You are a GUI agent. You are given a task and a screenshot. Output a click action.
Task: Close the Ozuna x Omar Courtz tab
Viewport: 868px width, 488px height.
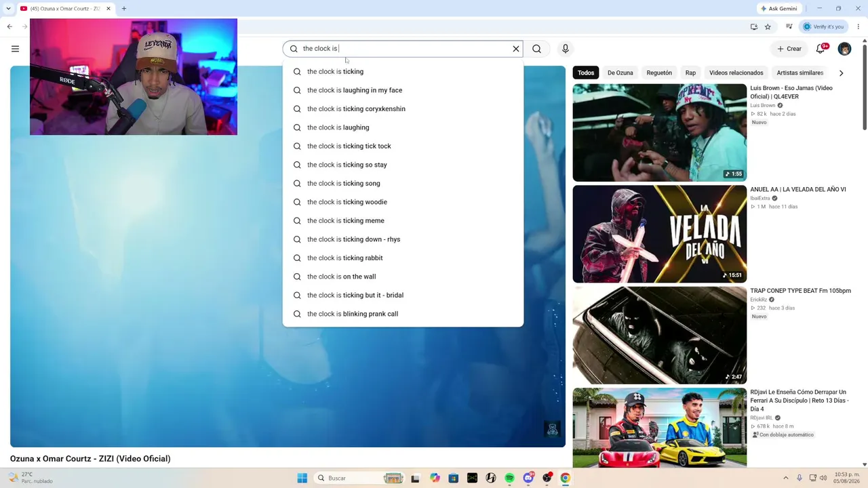tap(108, 9)
